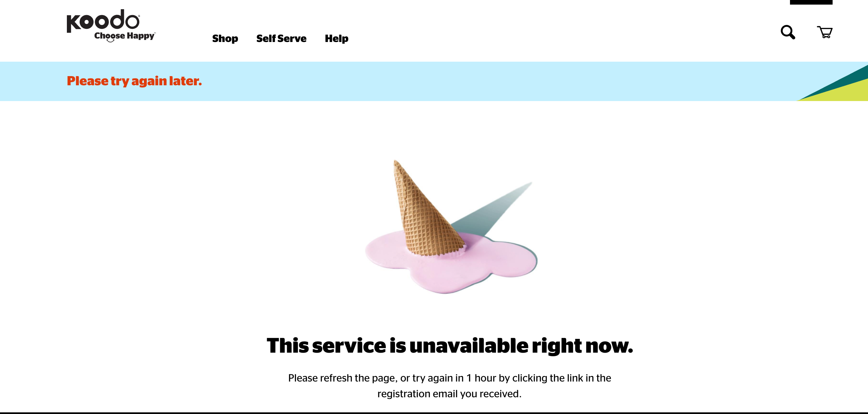The width and height of the screenshot is (868, 414).
Task: Click the black bar at top right
Action: 811,2
